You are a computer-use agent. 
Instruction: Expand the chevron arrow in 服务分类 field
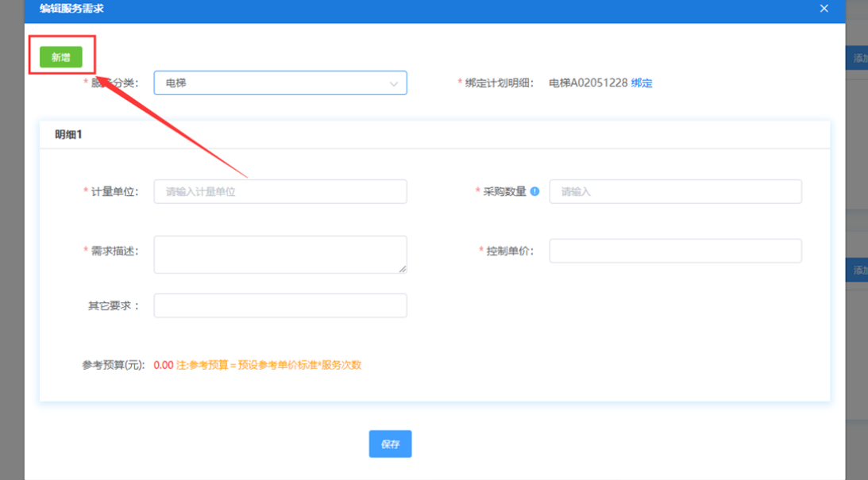coord(394,83)
